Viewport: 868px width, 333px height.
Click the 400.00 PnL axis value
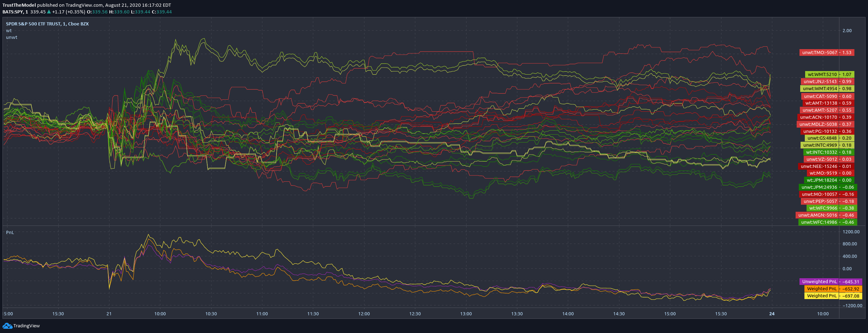coord(850,256)
